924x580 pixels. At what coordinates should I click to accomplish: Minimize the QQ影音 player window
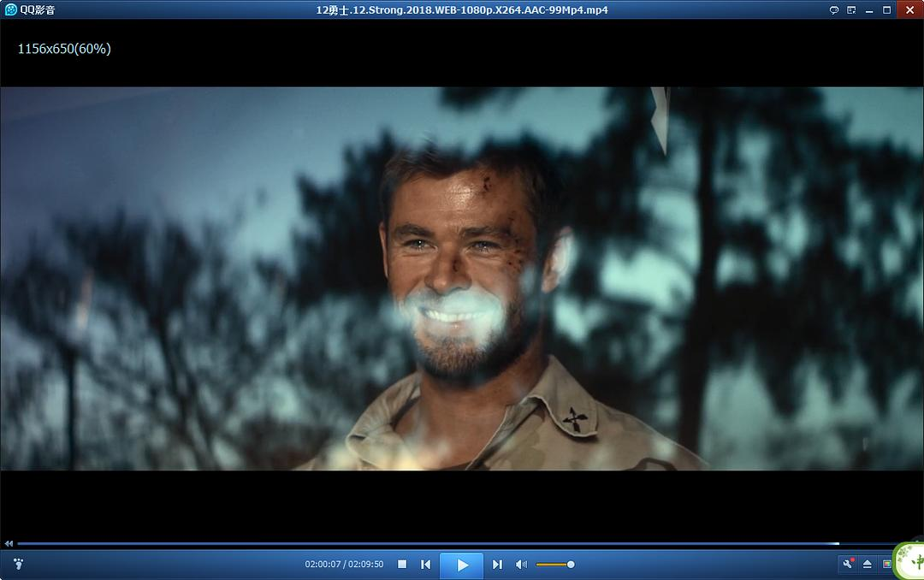[869, 10]
